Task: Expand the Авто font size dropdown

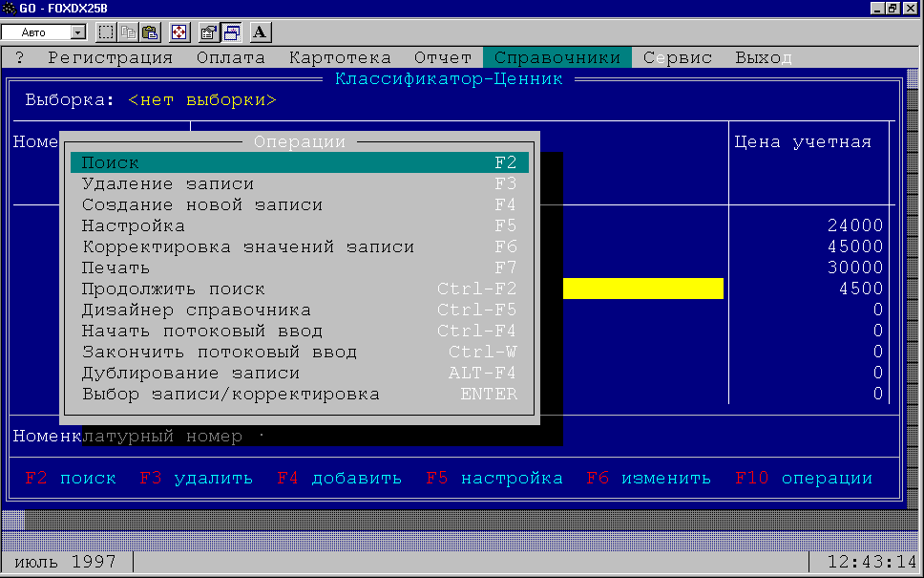Action: pos(78,32)
